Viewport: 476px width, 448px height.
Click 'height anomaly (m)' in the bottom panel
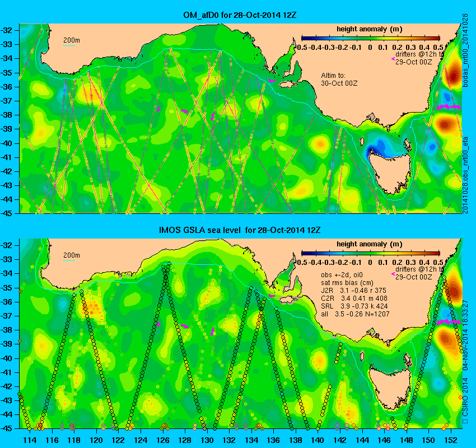pos(369,244)
